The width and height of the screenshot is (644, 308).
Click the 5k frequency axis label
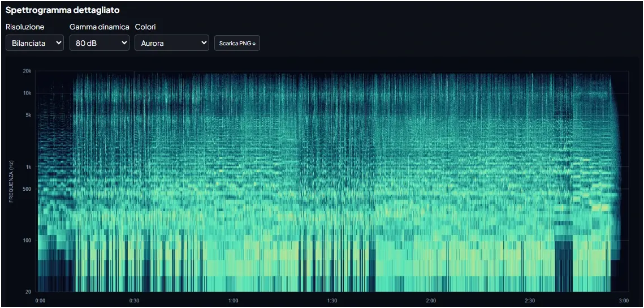29,115
